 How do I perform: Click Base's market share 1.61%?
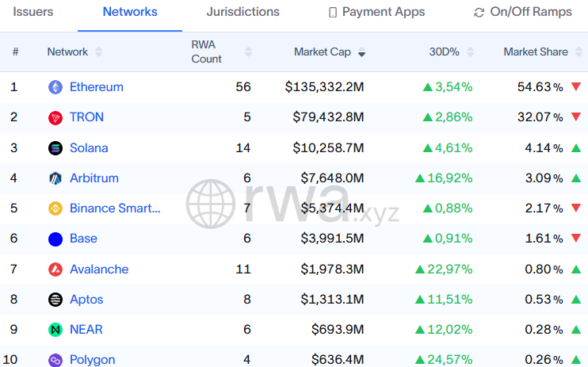[x=544, y=239]
